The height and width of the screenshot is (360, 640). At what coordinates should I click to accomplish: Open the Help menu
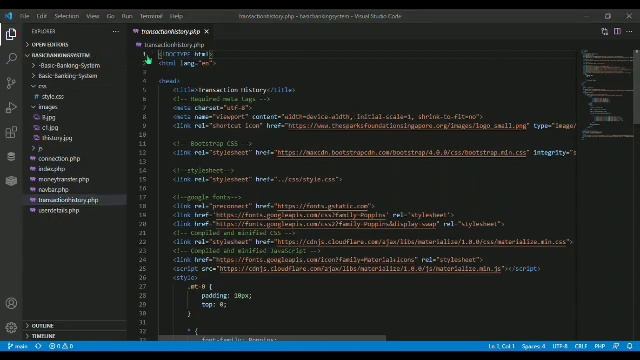click(176, 16)
